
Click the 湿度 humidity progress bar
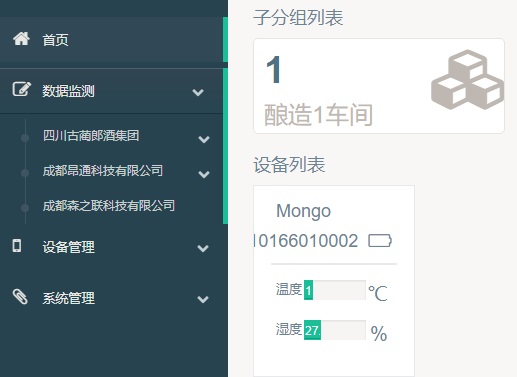coord(335,330)
